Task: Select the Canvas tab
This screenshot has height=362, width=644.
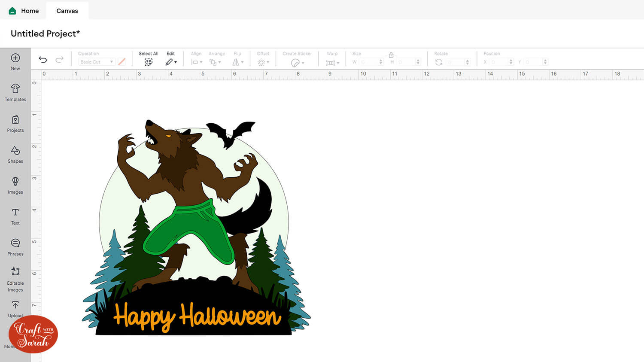Action: [67, 11]
